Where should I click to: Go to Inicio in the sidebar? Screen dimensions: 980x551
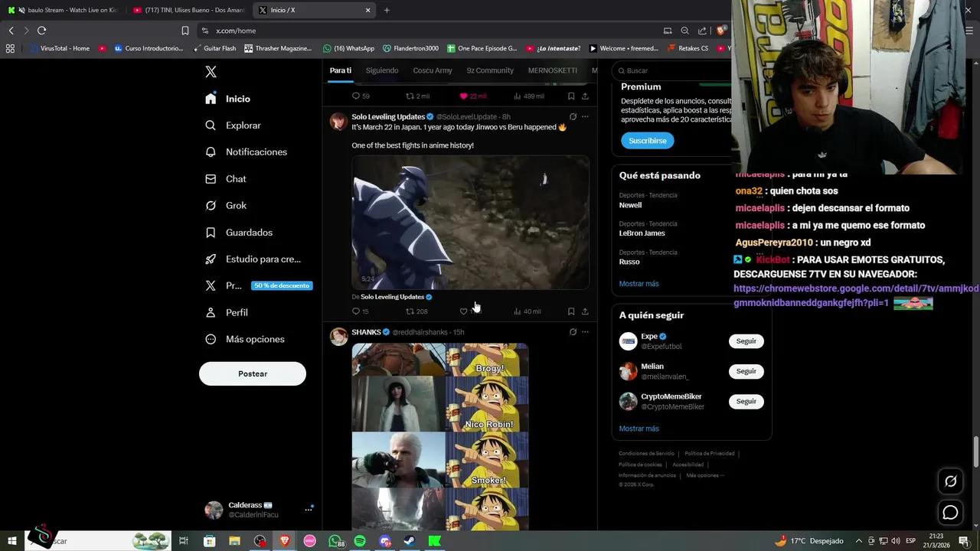pos(228,99)
